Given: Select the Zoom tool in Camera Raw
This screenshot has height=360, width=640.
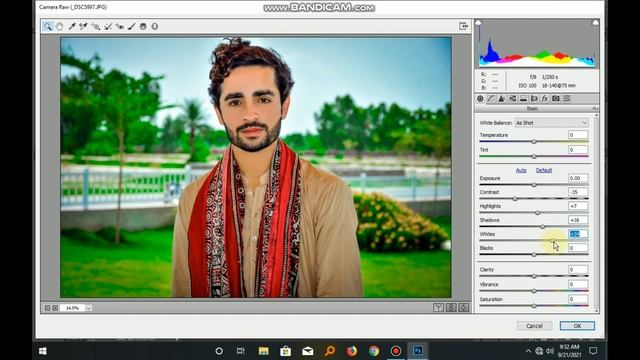Looking at the screenshot, I should pyautogui.click(x=48, y=27).
